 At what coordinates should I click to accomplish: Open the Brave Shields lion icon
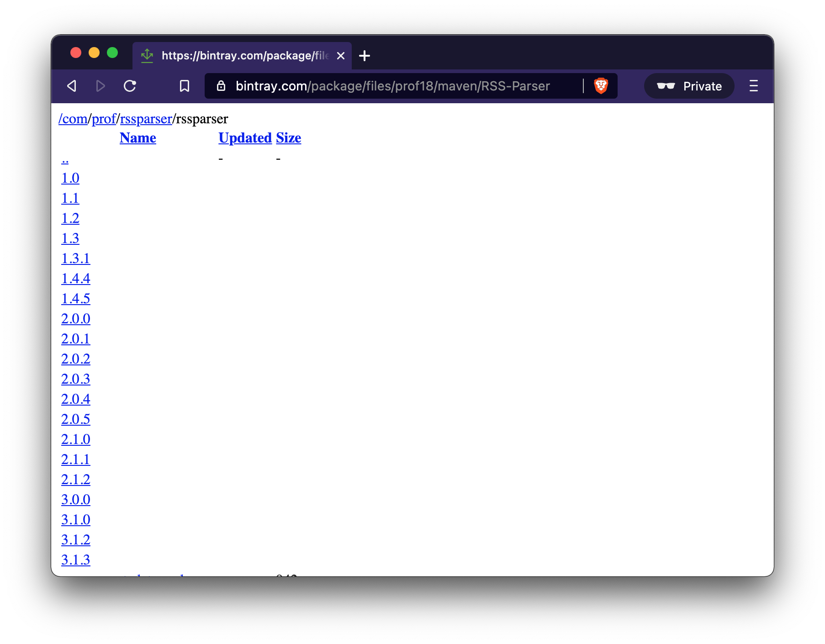[601, 86]
